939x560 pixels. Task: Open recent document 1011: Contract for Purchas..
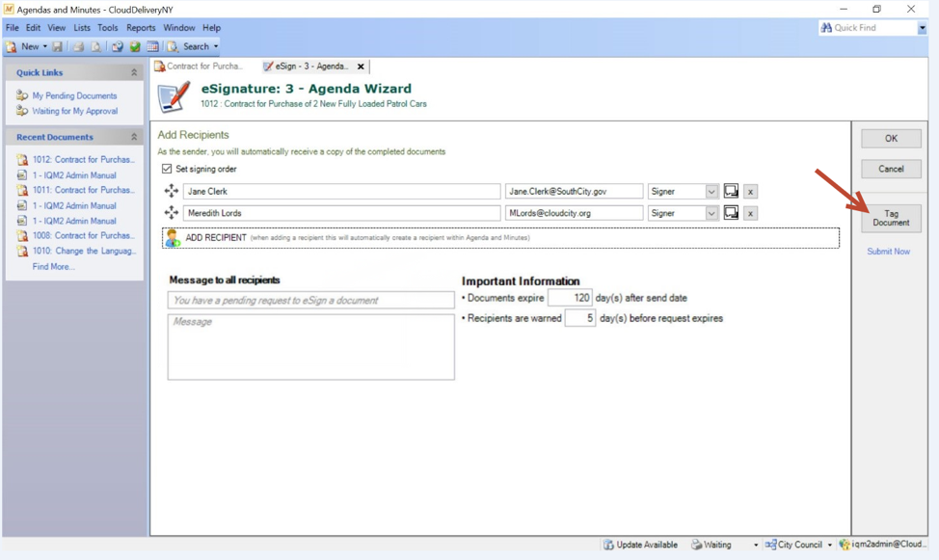tap(84, 190)
